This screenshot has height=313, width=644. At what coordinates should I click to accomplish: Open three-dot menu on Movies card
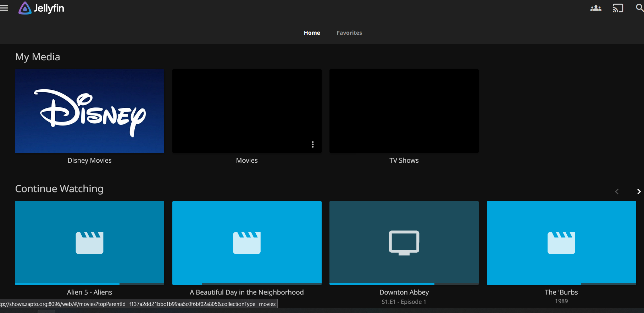click(312, 144)
